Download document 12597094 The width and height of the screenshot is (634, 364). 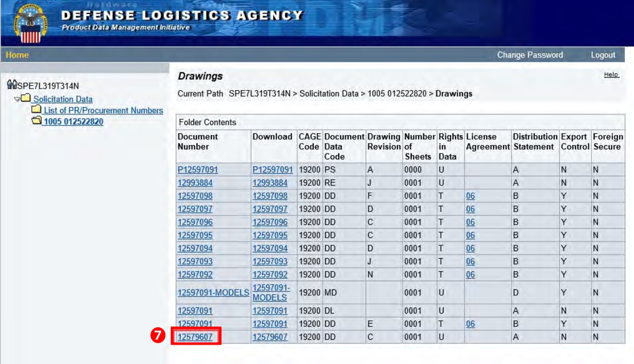270,248
